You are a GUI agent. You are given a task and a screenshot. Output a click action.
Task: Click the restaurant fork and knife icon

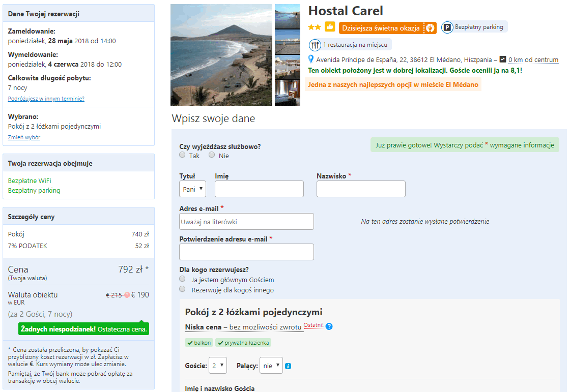pos(315,45)
